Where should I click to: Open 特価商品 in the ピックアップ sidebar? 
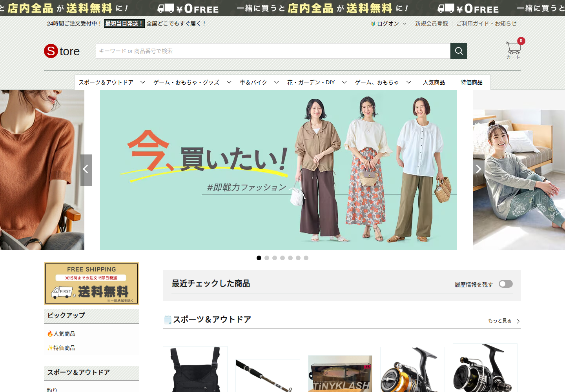(64, 348)
